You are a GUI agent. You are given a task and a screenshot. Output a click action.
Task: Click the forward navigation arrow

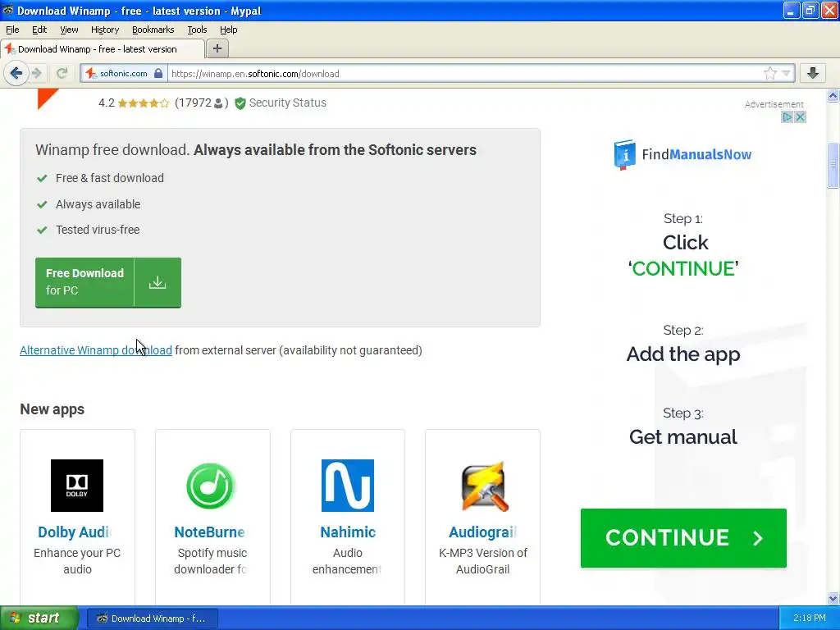(x=36, y=73)
